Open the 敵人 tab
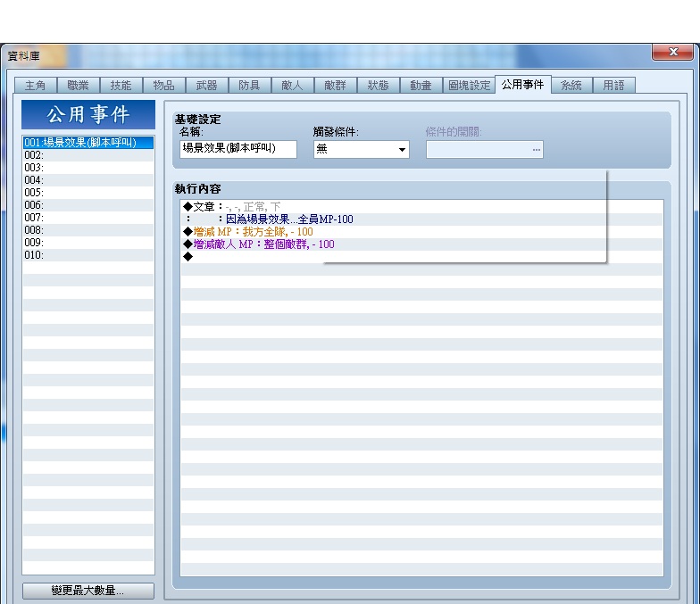 click(293, 85)
